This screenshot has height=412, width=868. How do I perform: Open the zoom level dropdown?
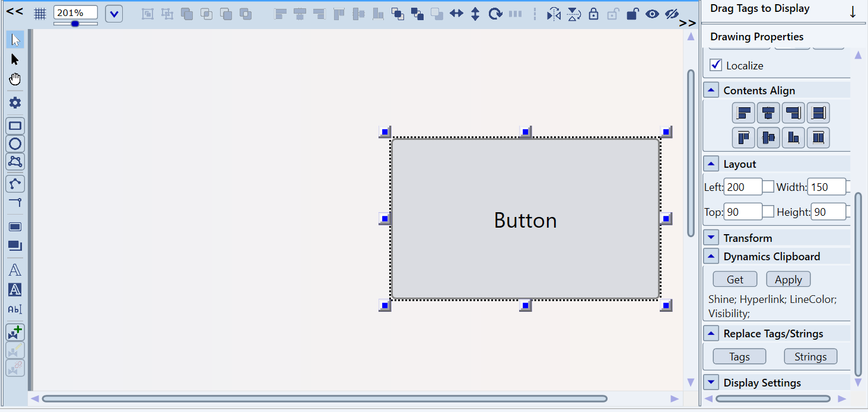click(114, 14)
